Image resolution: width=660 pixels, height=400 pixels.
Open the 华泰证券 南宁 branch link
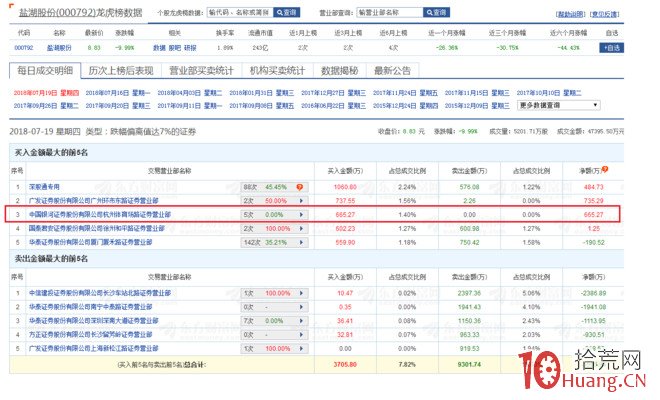(90, 307)
